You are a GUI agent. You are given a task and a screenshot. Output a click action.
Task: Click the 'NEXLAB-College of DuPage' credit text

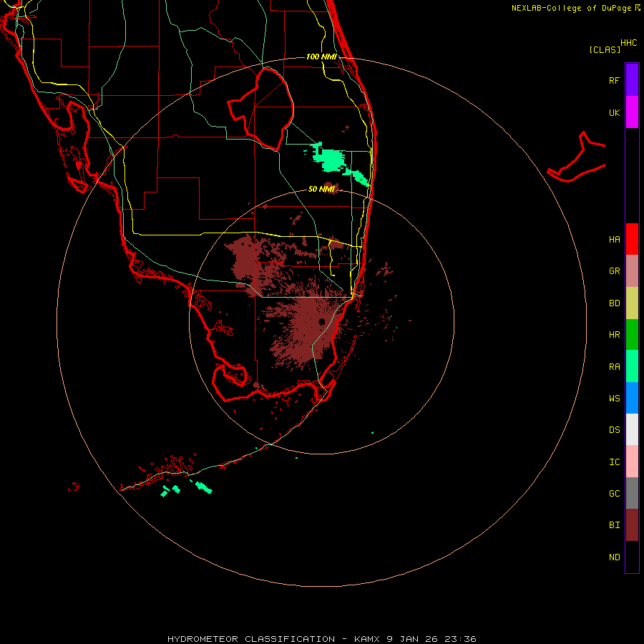(x=571, y=8)
